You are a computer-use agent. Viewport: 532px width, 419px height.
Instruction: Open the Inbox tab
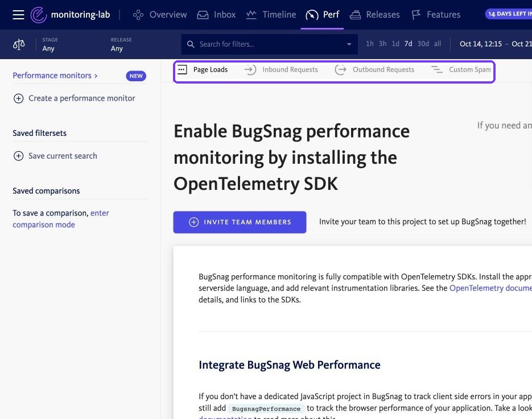coord(225,15)
